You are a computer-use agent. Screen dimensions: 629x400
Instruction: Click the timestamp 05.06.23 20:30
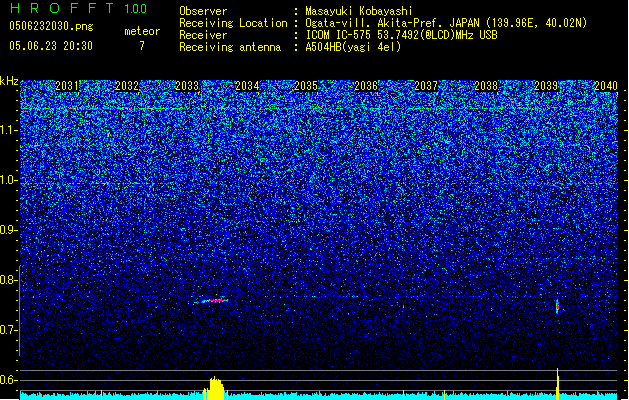[51, 46]
